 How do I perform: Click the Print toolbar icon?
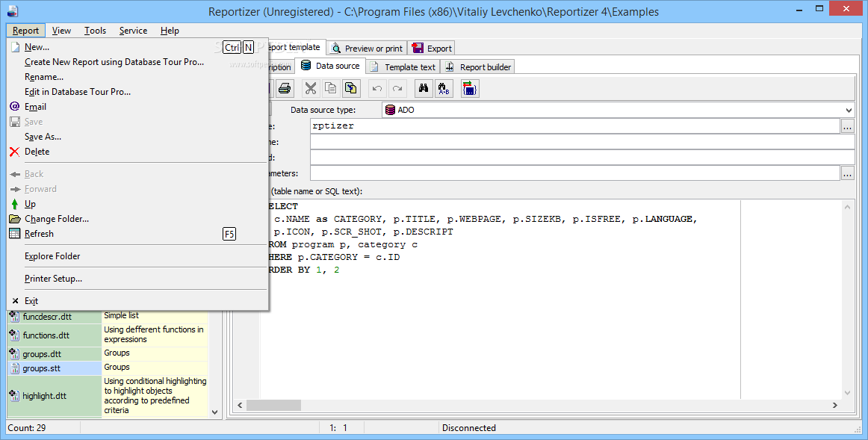(285, 88)
